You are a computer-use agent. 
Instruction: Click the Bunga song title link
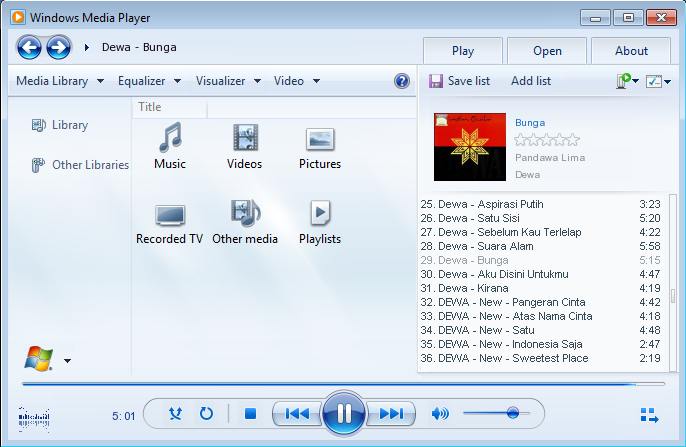(530, 122)
